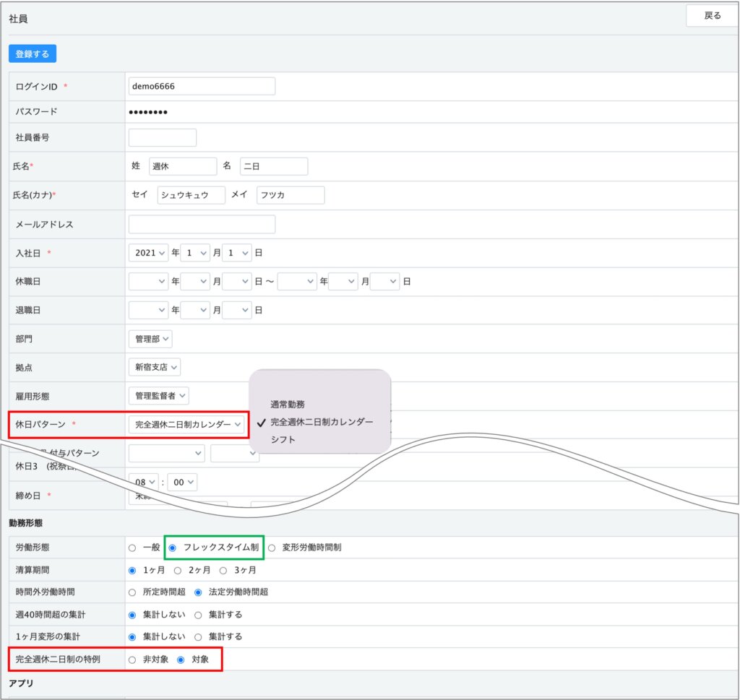Image resolution: width=740 pixels, height=700 pixels.
Task: Click the 姓 name field containing 週休
Action: pyautogui.click(x=183, y=166)
